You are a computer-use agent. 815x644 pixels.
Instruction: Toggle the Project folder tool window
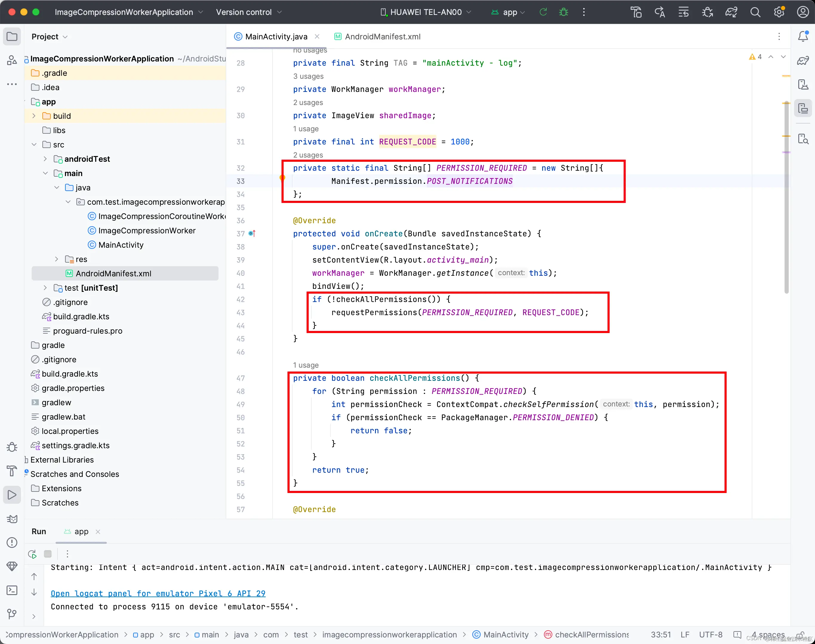[12, 37]
